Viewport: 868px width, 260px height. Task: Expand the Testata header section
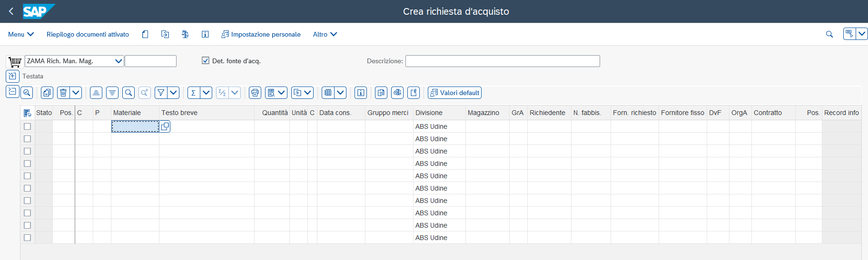pyautogui.click(x=12, y=76)
